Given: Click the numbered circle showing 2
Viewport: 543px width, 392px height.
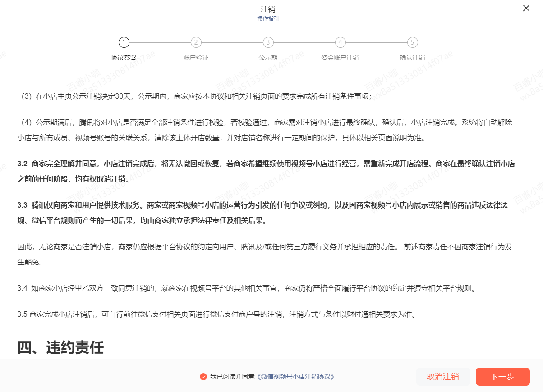Looking at the screenshot, I should pyautogui.click(x=196, y=42).
